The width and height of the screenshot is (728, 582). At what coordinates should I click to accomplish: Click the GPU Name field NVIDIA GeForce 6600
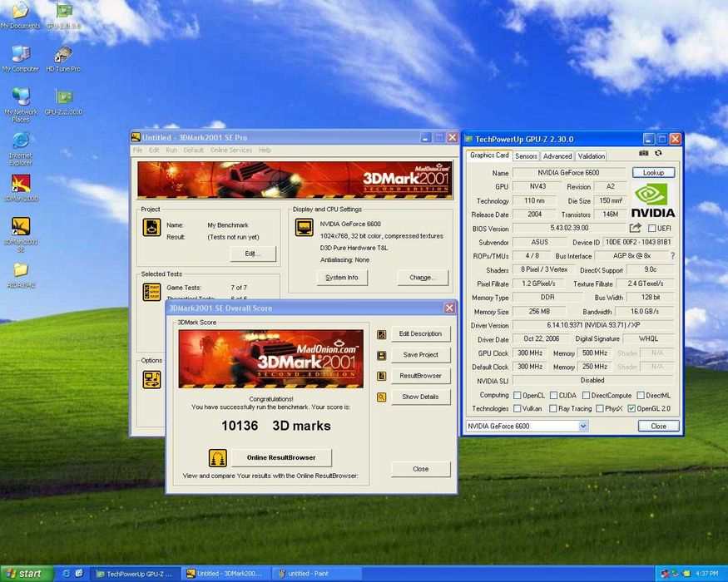pos(569,173)
